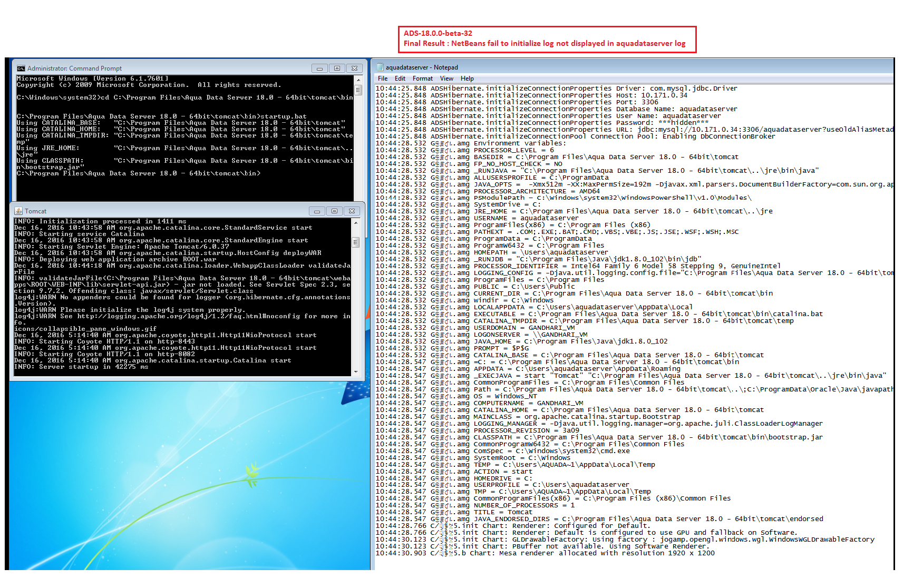
Task: Click the 'Driver: com.mysql.jdbc.Driver' log line
Action: pyautogui.click(x=556, y=89)
